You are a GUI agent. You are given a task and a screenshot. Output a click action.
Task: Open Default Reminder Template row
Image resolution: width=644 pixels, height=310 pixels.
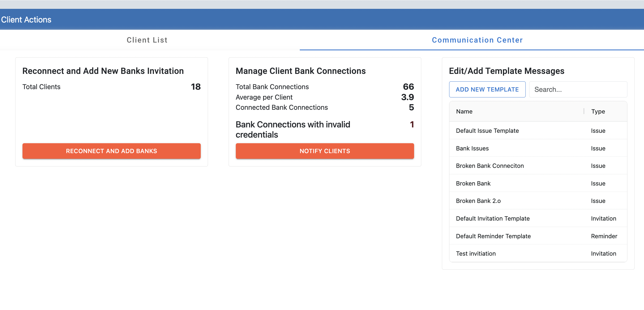point(493,236)
